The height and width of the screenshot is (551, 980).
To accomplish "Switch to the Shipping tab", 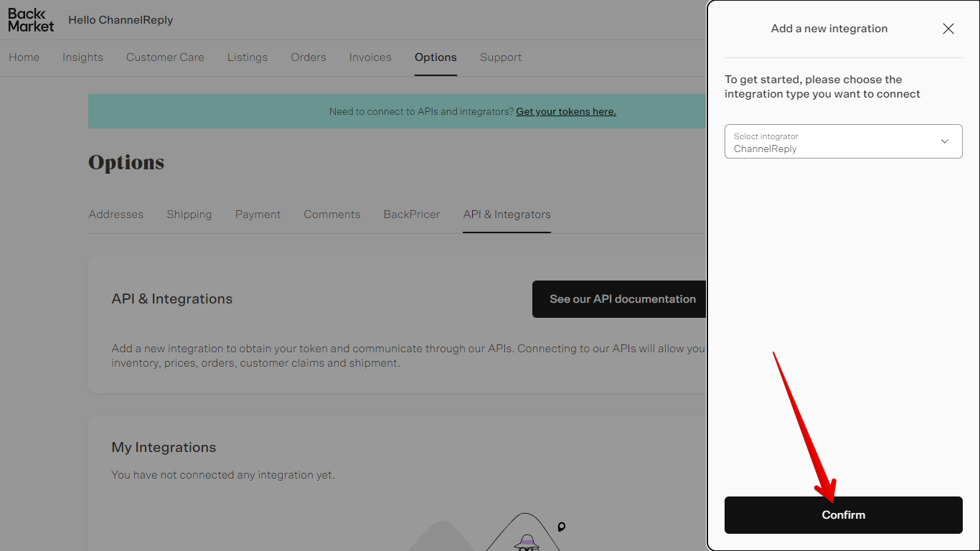I will click(x=189, y=215).
